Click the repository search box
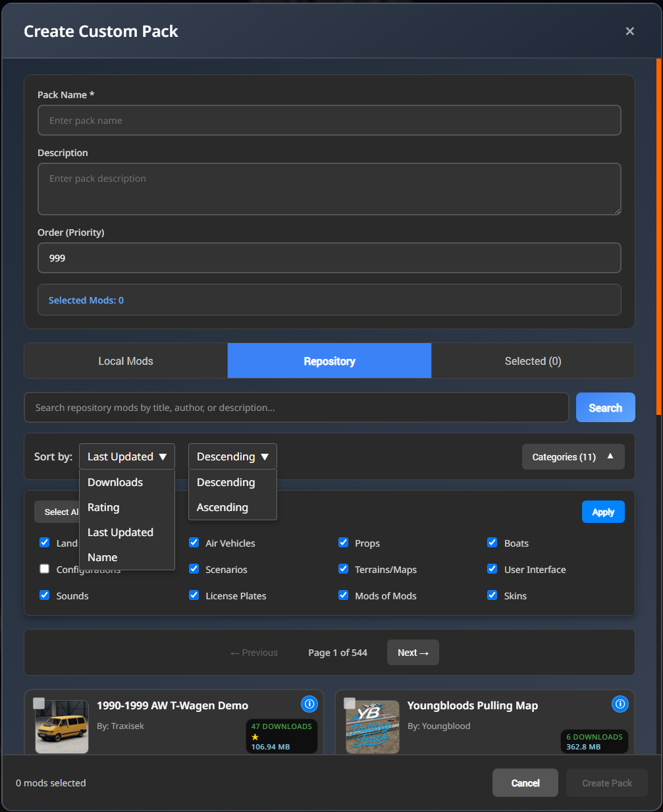This screenshot has height=812, width=663. 296,408
